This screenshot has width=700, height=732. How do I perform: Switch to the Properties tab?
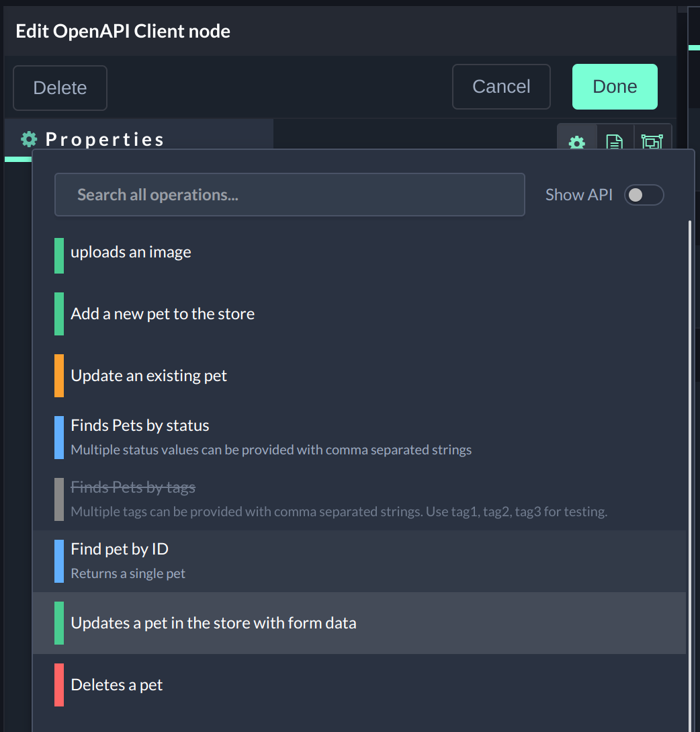pyautogui.click(x=104, y=139)
